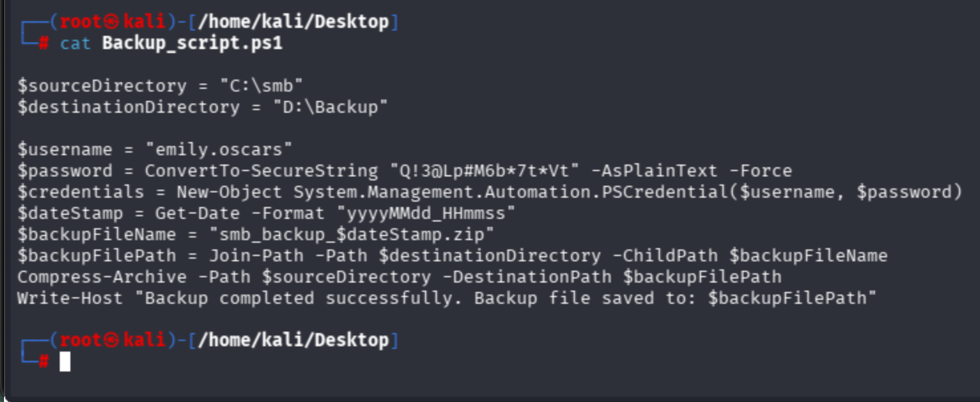980x402 pixels.
Task: Click the "C:\smb" source path string
Action: [x=262, y=86]
